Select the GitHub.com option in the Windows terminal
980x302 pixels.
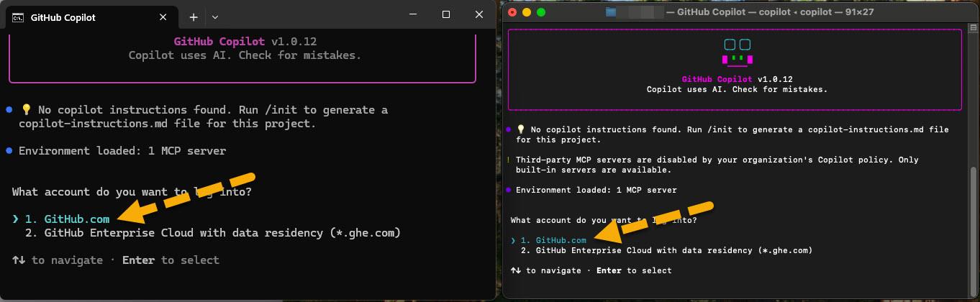pos(76,219)
